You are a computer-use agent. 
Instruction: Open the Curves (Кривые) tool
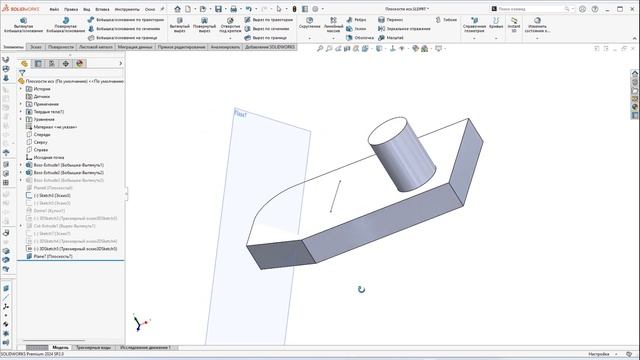pyautogui.click(x=496, y=23)
